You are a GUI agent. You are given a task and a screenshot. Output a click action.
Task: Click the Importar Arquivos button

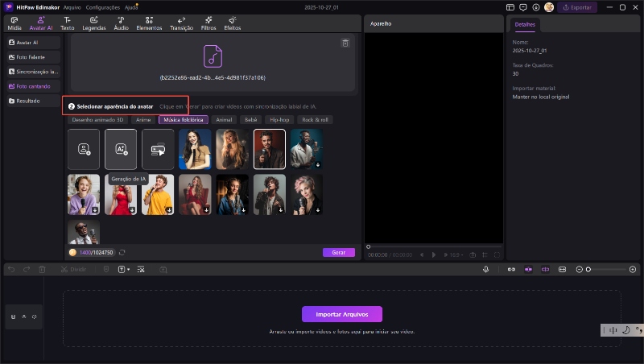point(341,314)
